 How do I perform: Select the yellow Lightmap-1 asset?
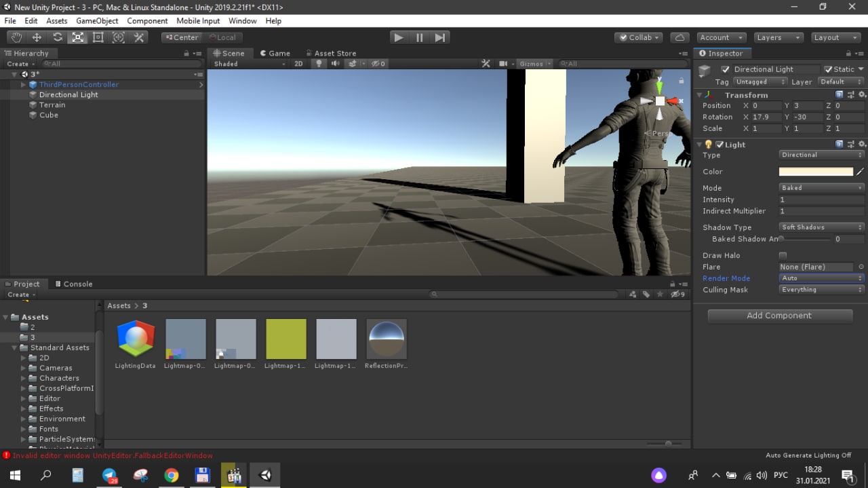point(285,339)
